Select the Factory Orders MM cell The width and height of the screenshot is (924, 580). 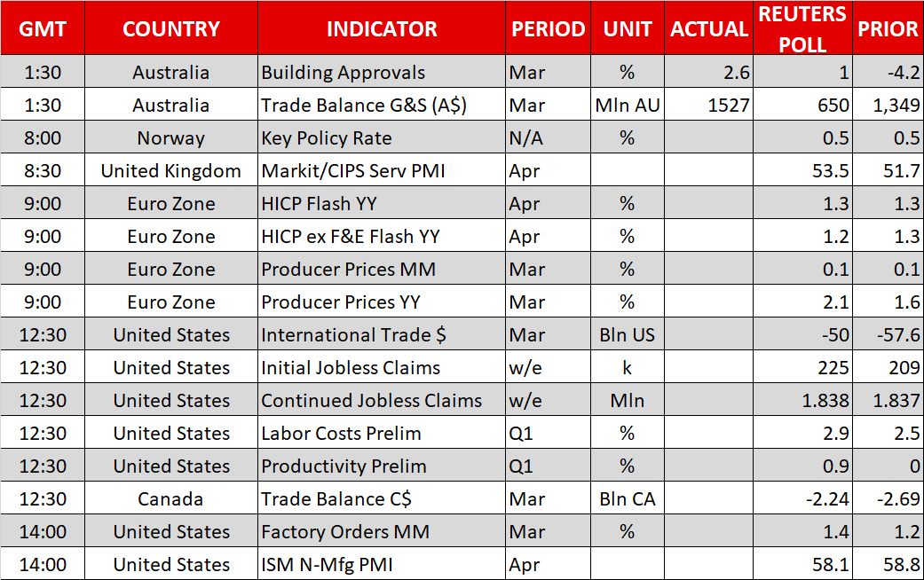pyautogui.click(x=345, y=532)
